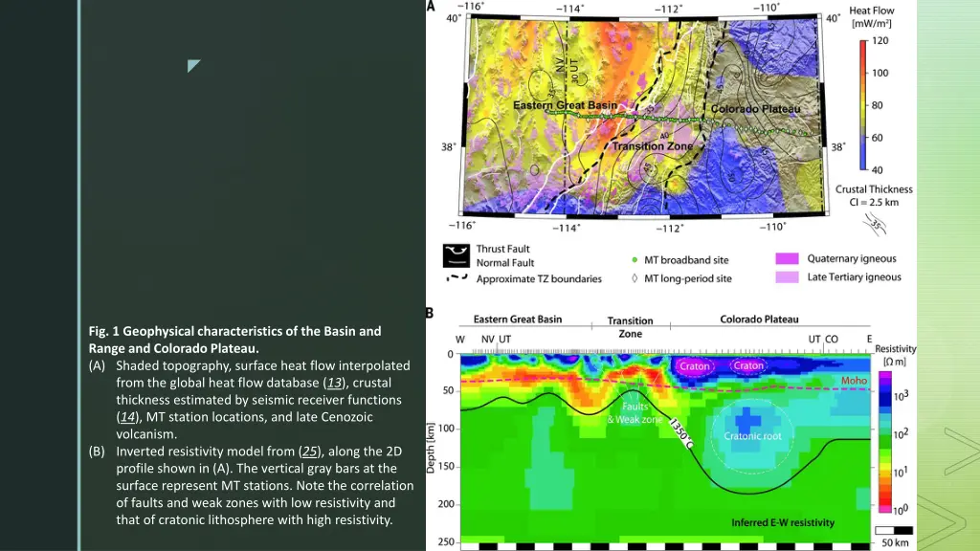The width and height of the screenshot is (980, 551).
Task: Click the 'Late Tertiary igneous' legend text
Action: coord(855,276)
